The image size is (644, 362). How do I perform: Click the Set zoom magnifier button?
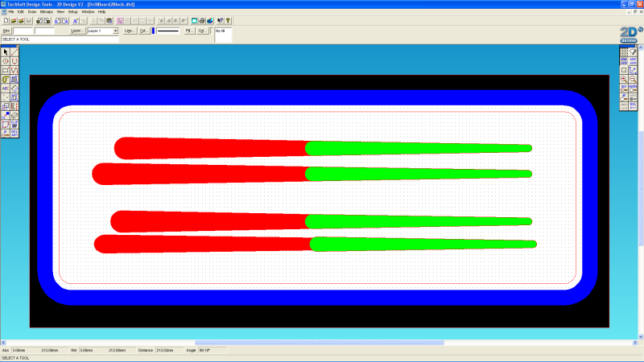click(x=624, y=88)
